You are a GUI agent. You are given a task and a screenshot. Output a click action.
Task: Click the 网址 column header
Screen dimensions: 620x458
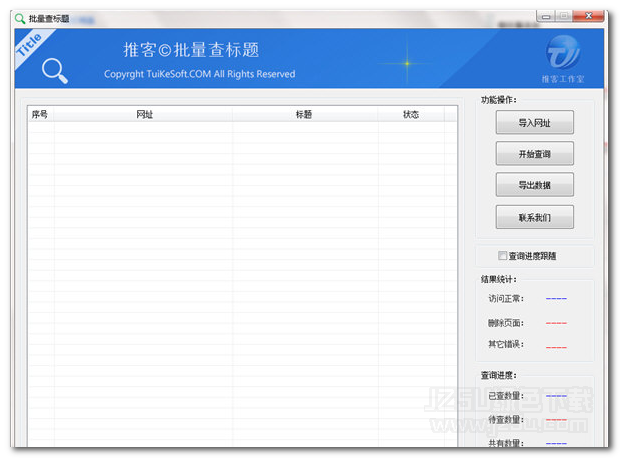144,114
